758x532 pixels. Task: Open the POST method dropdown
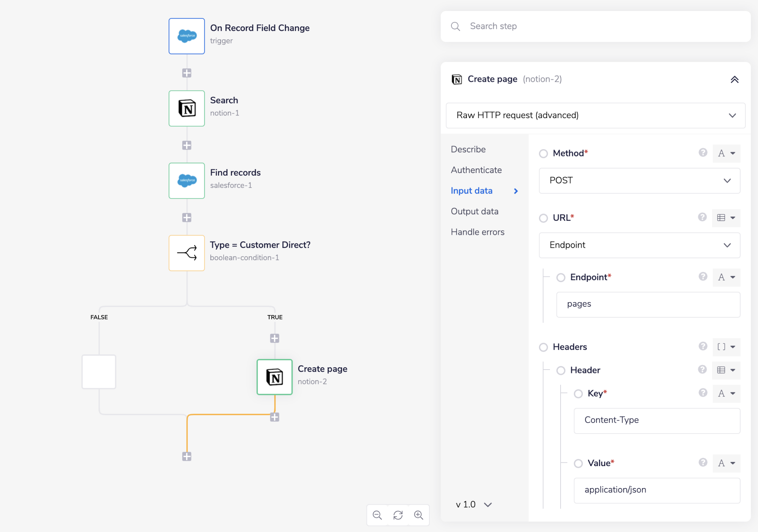(x=639, y=181)
